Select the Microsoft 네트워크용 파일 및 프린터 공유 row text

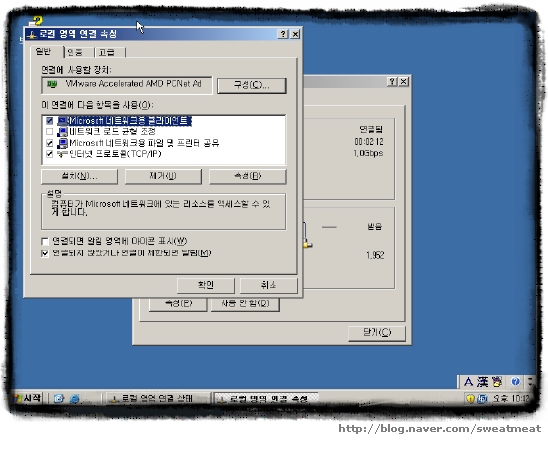point(144,143)
